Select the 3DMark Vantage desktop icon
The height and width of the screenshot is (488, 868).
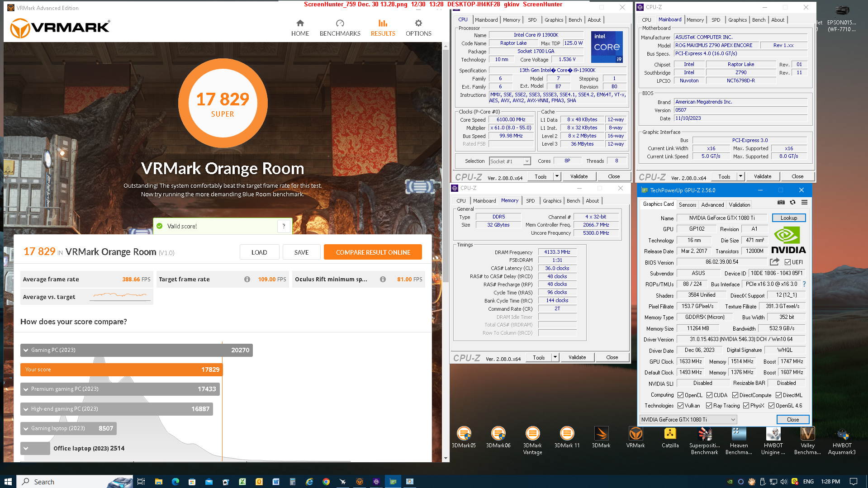click(532, 441)
